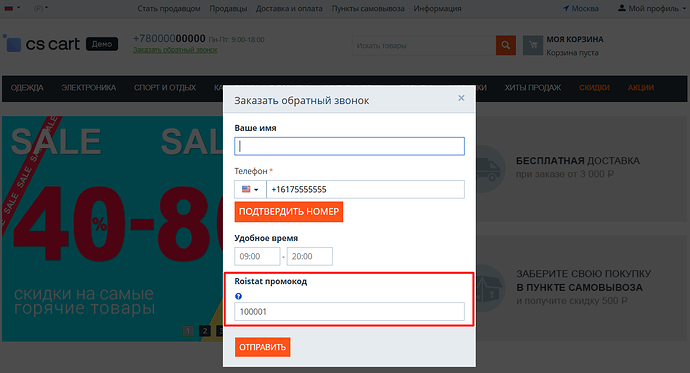Click the Заказать обратный звонок link
The height and width of the screenshot is (373, 690).
pos(175,50)
